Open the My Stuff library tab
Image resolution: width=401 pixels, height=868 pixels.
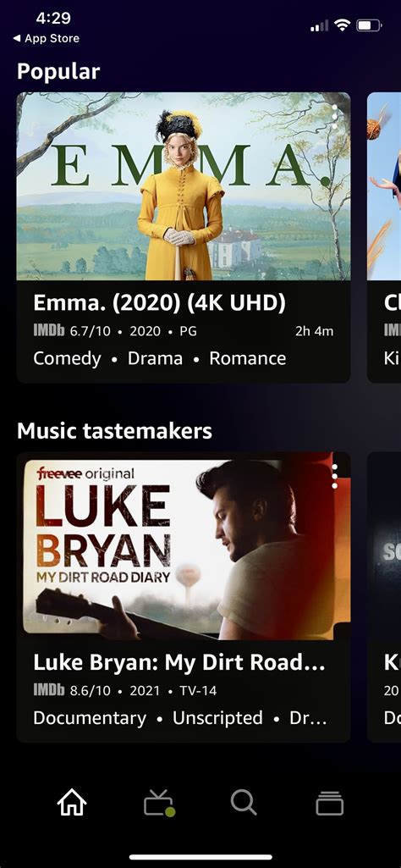pos(330,804)
